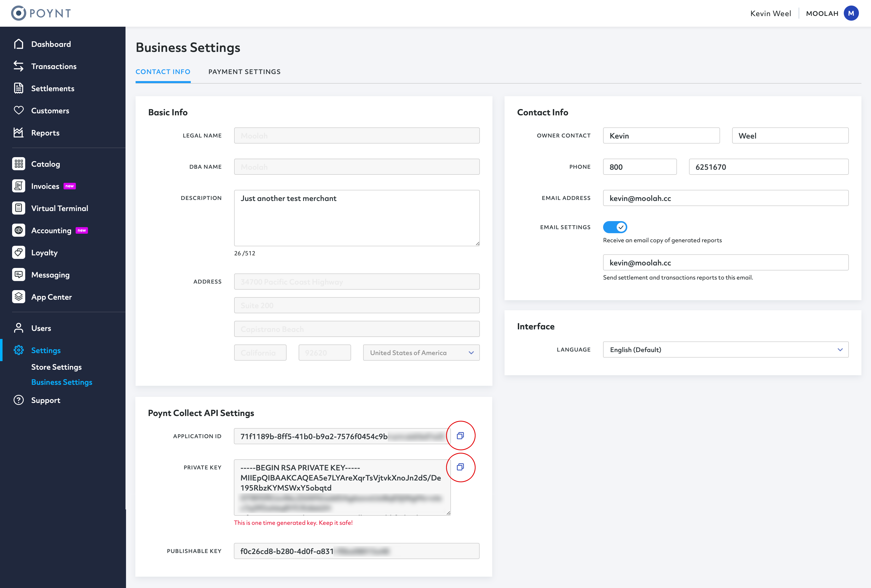The width and height of the screenshot is (871, 588).
Task: Toggle the Email Settings switch off
Action: [x=615, y=227]
